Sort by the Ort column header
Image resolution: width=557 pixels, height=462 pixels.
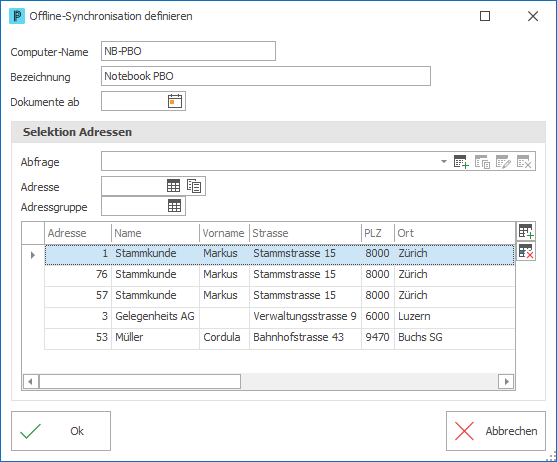coord(455,233)
